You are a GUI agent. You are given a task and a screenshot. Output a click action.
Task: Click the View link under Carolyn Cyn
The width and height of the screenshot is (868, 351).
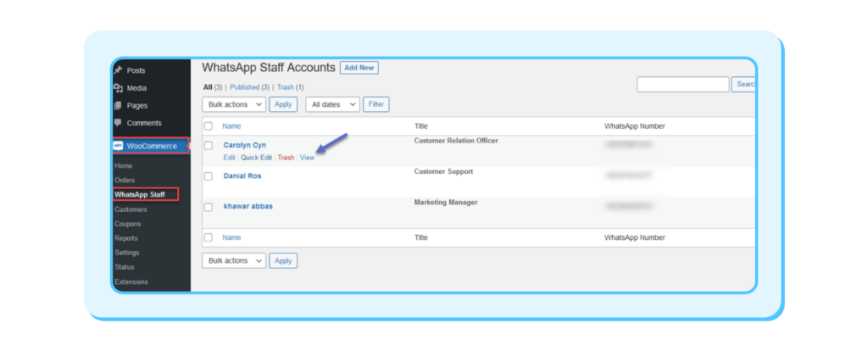click(307, 158)
